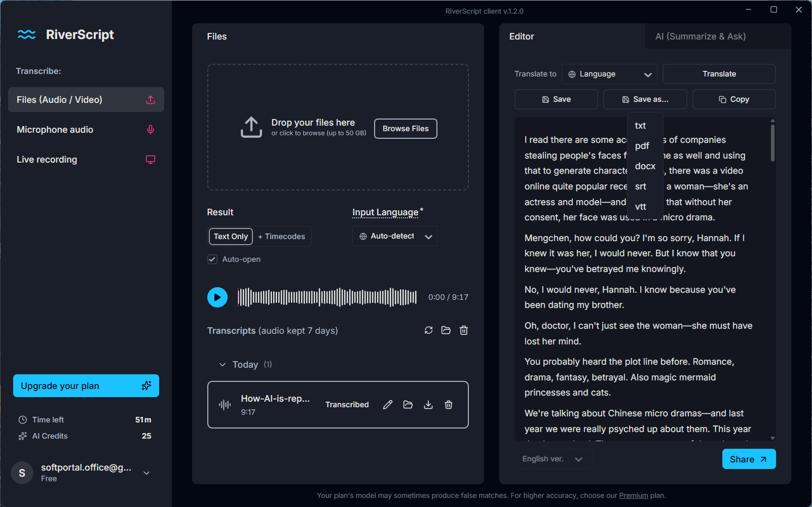812x507 pixels.
Task: Select Microphone audio transcribe mode
Action: pyautogui.click(x=86, y=130)
